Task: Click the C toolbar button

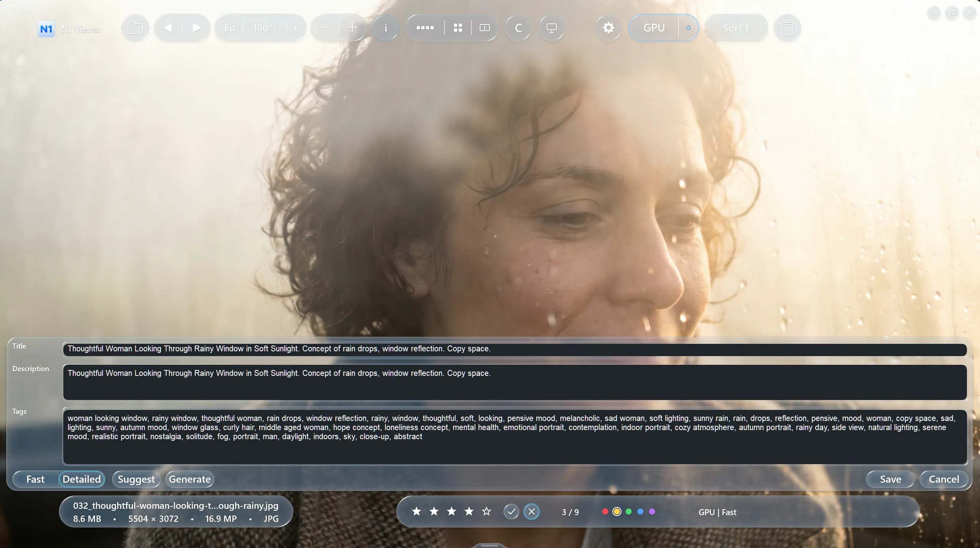Action: click(x=518, y=28)
